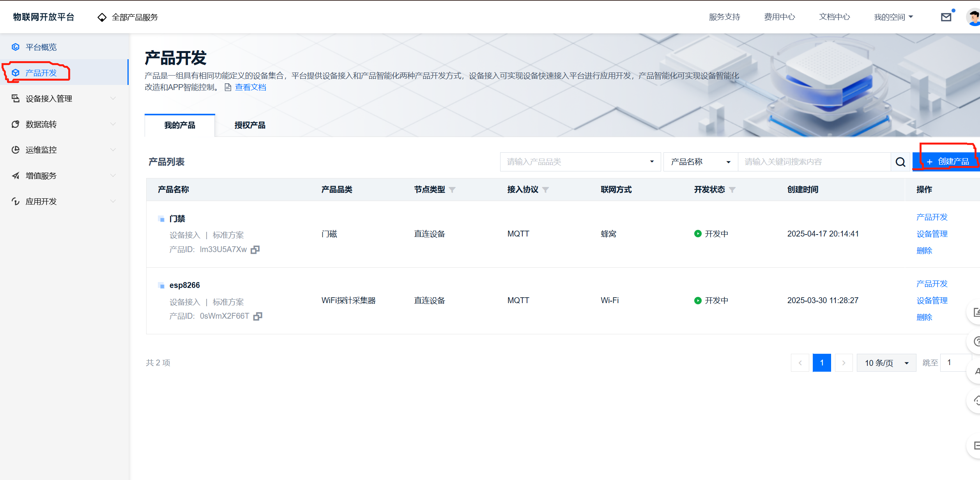Click the 节点类型 filter funnel icon
Image resolution: width=980 pixels, height=480 pixels.
pos(452,190)
